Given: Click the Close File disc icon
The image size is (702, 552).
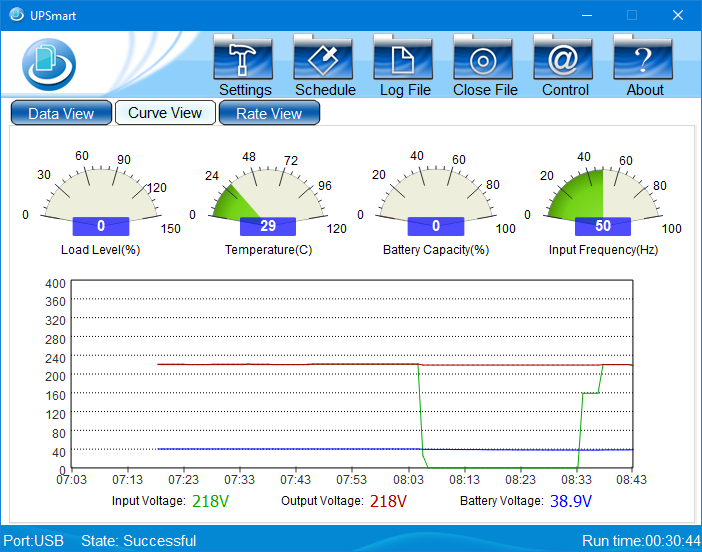Looking at the screenshot, I should coord(483,57).
